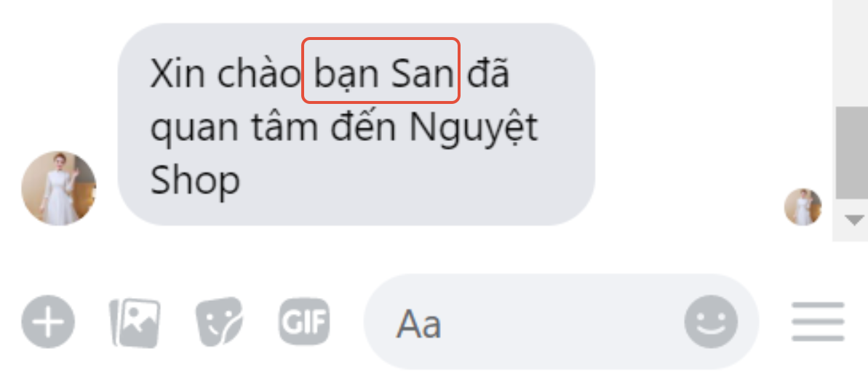Choose a GIF with the GIF icon
868x375 pixels.
point(304,321)
